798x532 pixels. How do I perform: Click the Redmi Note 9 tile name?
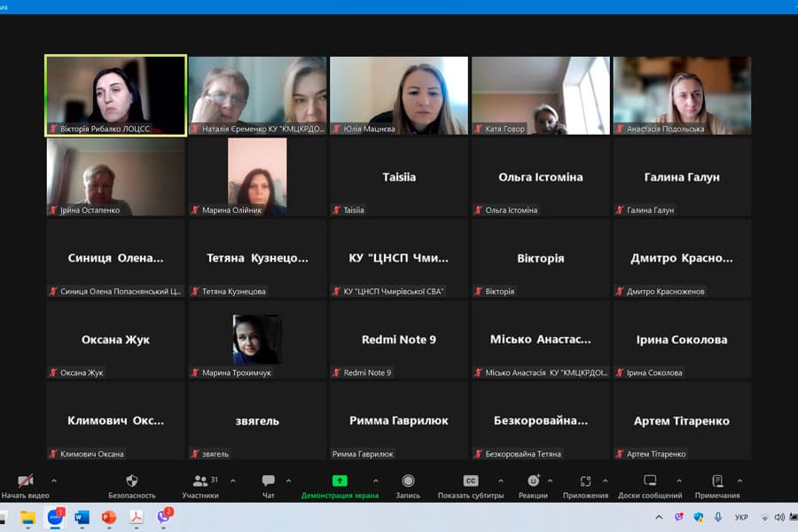[x=399, y=340]
